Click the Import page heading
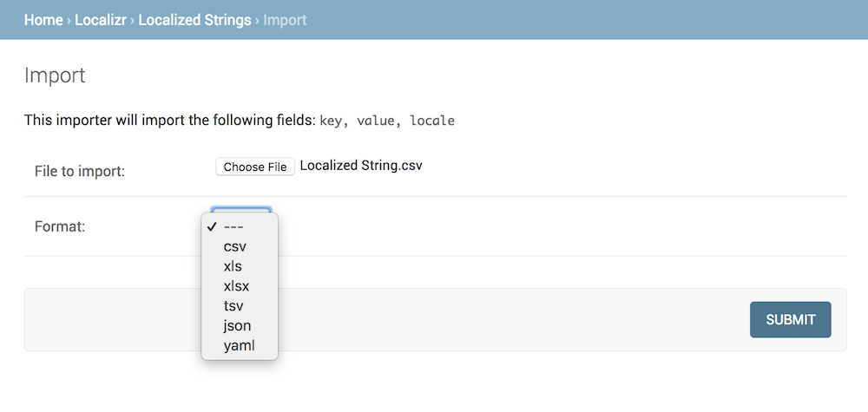The height and width of the screenshot is (412, 868). (55, 75)
